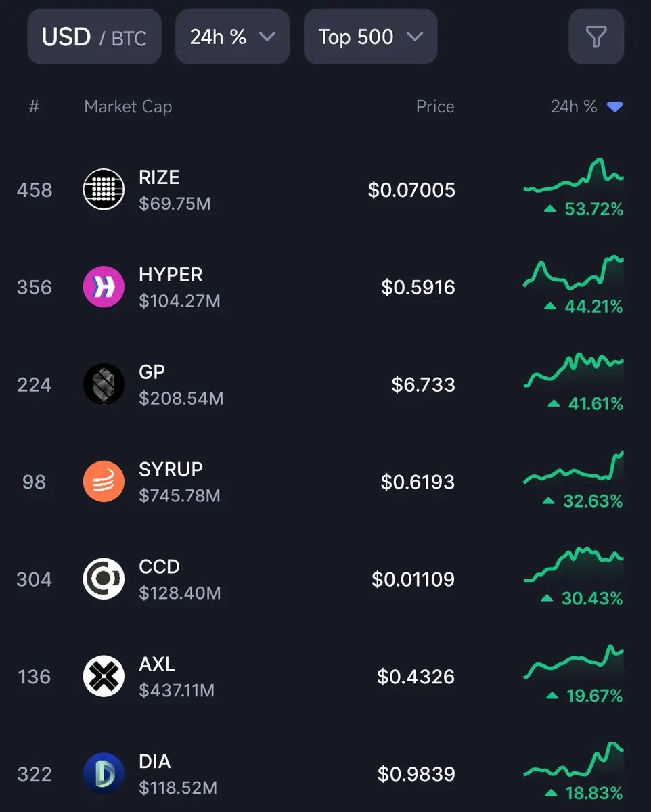Image resolution: width=651 pixels, height=812 pixels.
Task: Tap the HYPER coin logo
Action: pyautogui.click(x=104, y=287)
